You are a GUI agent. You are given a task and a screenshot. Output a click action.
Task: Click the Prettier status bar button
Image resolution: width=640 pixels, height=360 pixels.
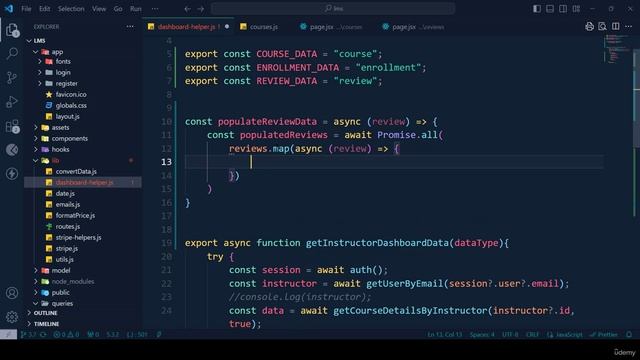(604, 334)
